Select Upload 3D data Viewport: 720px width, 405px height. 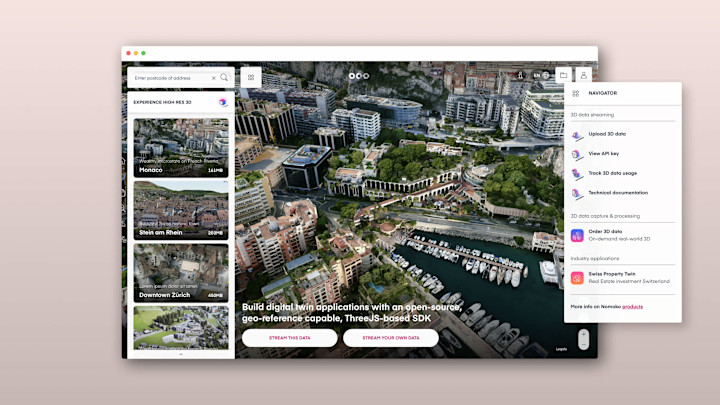click(x=607, y=134)
